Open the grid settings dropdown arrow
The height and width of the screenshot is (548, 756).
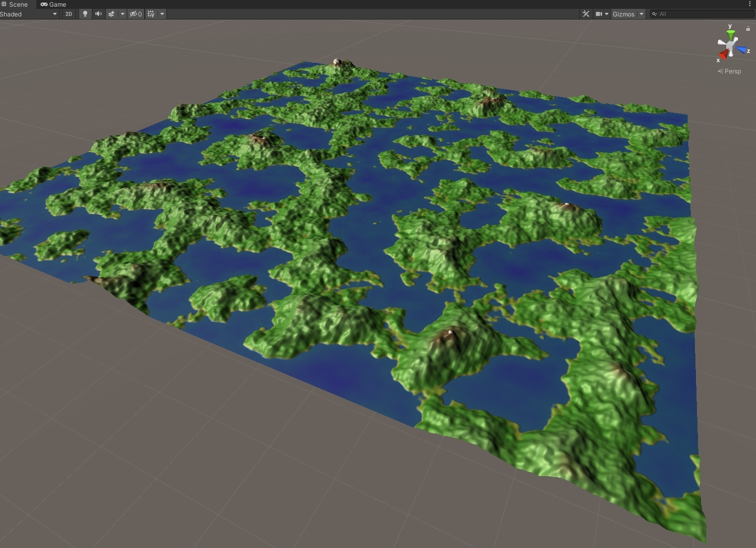[x=162, y=14]
